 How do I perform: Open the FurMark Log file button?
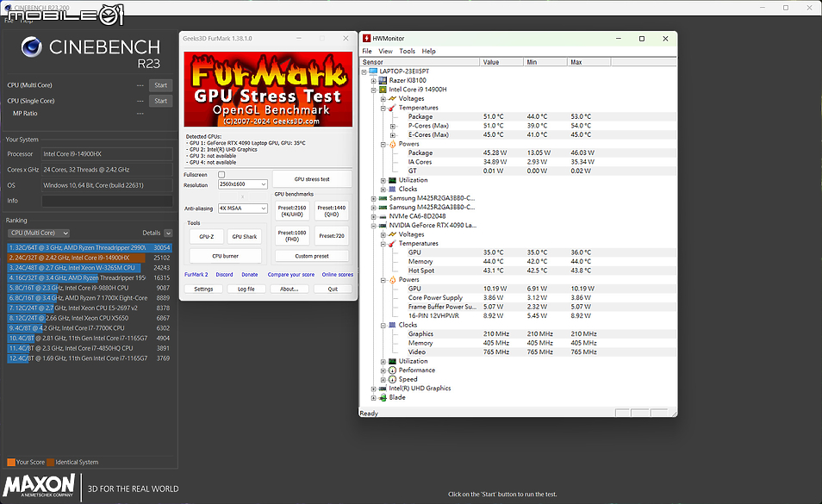click(246, 289)
